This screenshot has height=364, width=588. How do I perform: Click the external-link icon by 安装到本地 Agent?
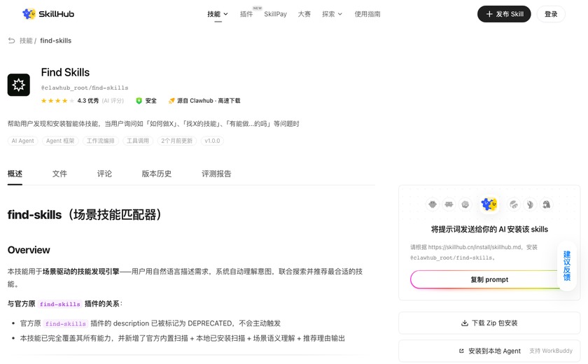click(461, 351)
